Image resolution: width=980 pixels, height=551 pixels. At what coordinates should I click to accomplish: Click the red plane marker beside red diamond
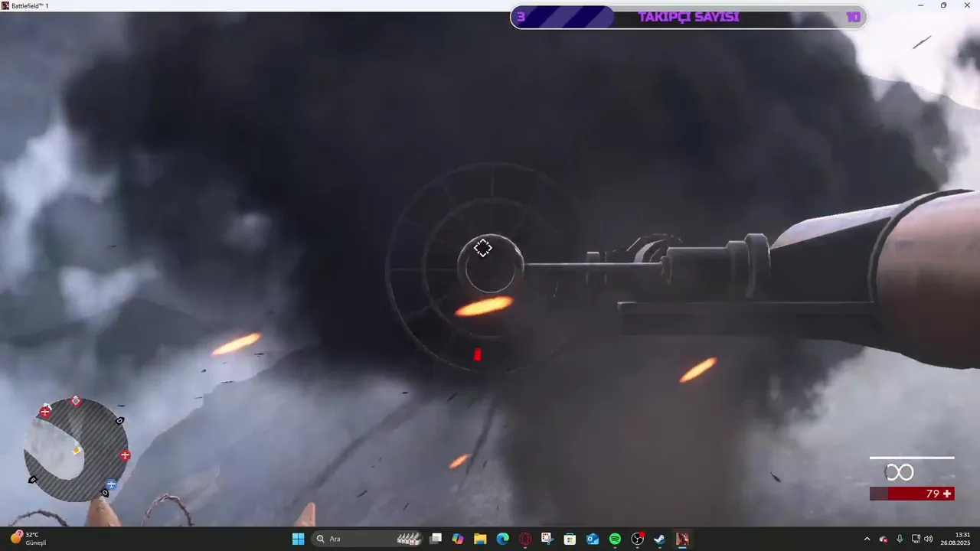click(x=45, y=412)
